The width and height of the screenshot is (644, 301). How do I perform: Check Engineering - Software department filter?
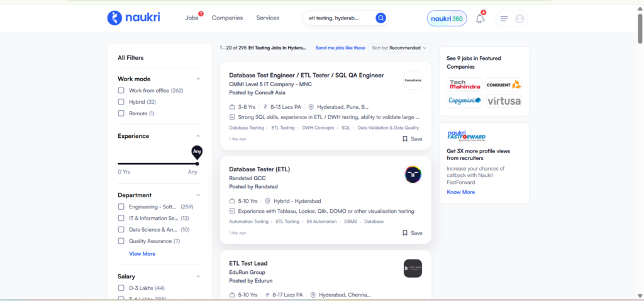[121, 207]
